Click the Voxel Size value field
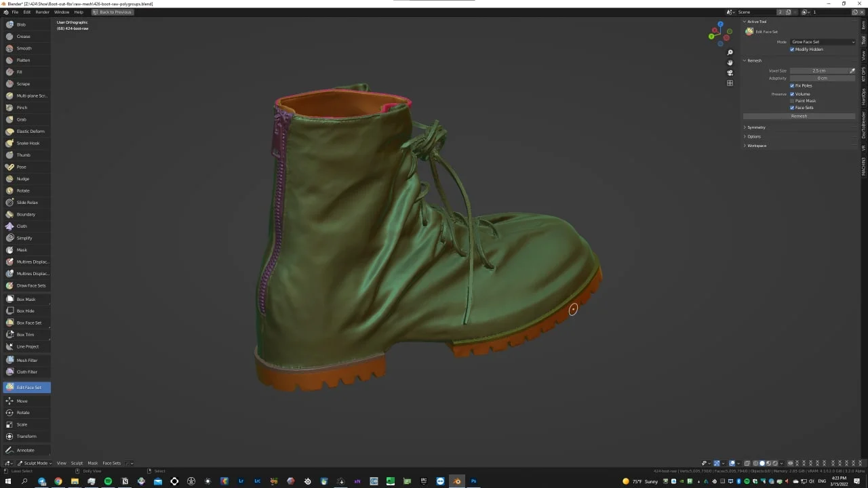868x488 pixels. pyautogui.click(x=819, y=70)
